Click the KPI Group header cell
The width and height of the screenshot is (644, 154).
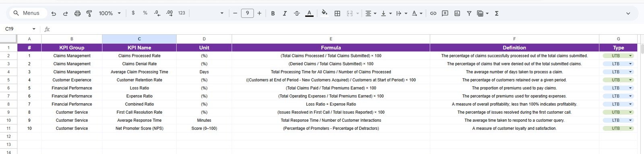point(72,48)
